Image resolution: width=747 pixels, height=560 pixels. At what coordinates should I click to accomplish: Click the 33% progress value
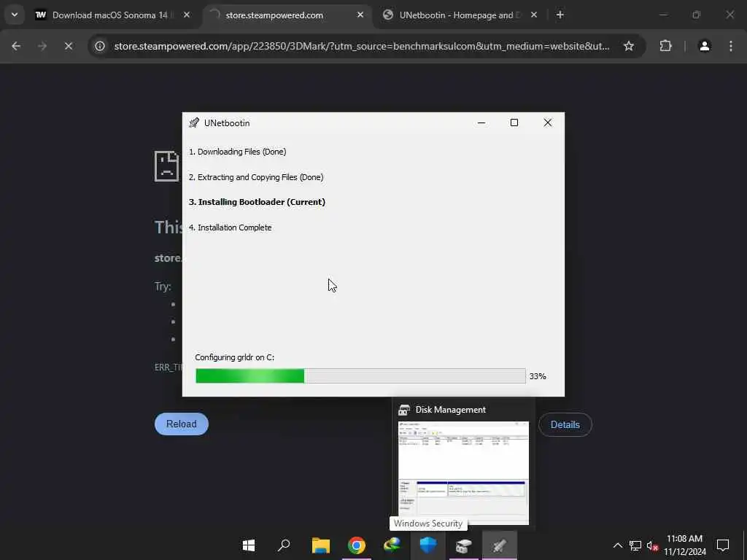click(x=538, y=376)
